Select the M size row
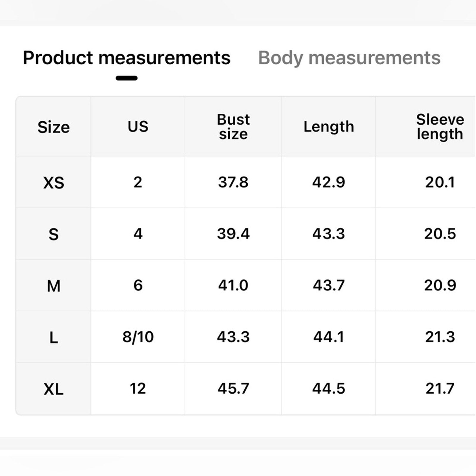 53,286
